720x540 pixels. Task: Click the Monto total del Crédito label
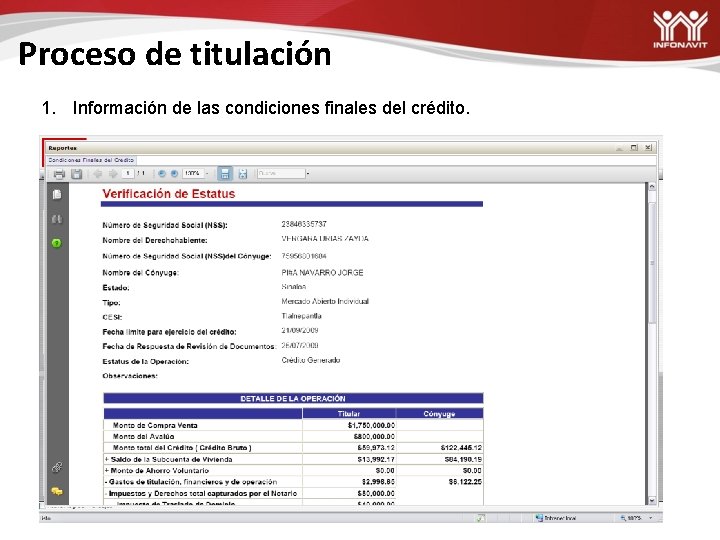182,448
